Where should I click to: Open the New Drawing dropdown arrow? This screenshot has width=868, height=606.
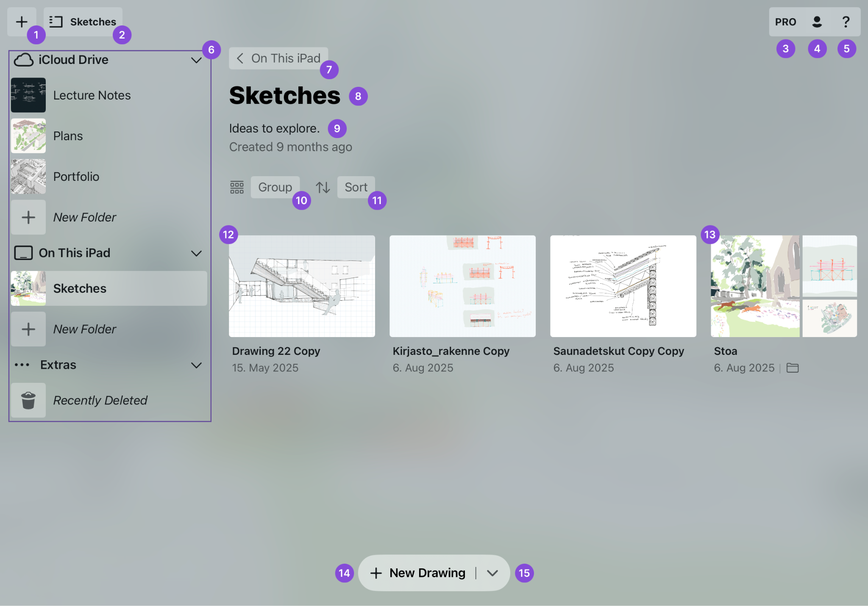point(492,573)
